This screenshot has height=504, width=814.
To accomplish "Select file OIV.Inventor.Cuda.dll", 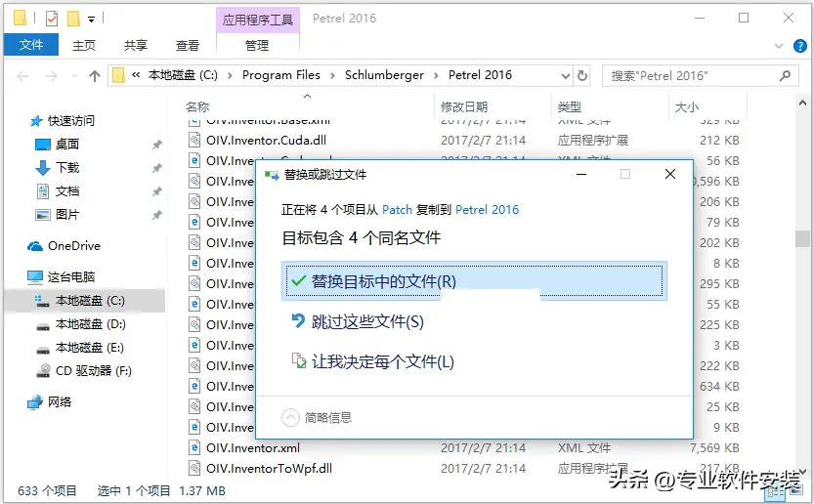I will 266,140.
